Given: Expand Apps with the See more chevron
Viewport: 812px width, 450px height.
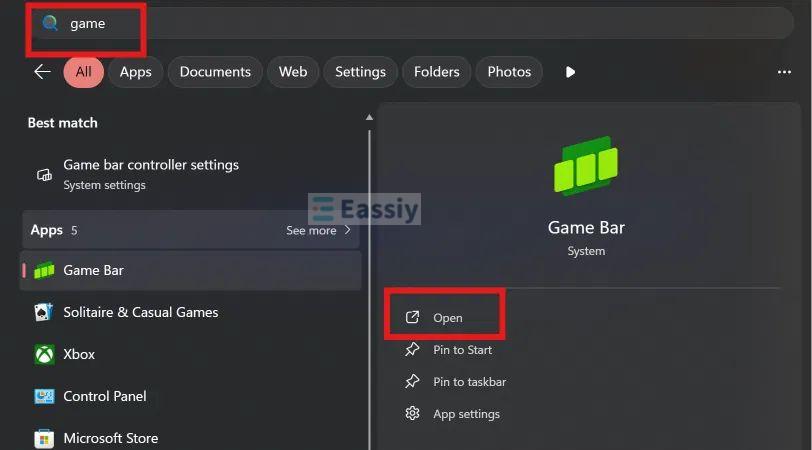Looking at the screenshot, I should click(x=347, y=230).
